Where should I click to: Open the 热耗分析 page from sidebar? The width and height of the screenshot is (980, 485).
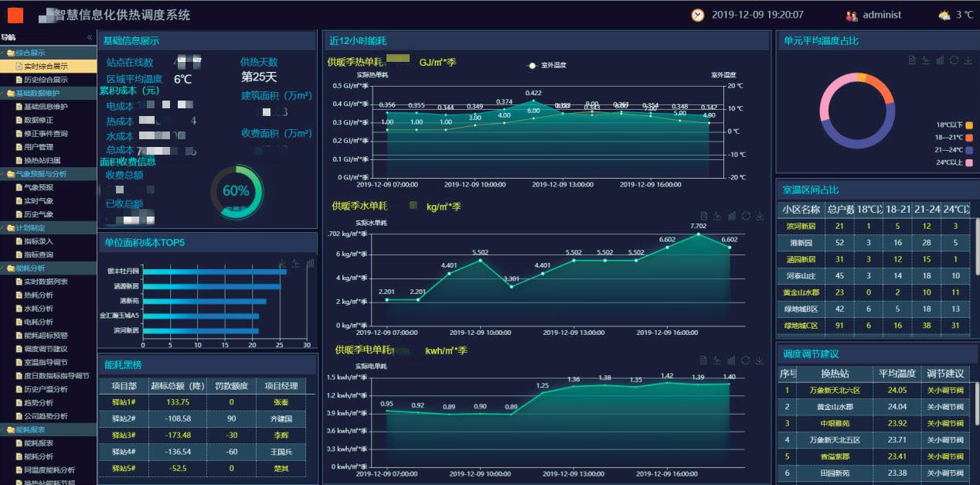pos(39,295)
